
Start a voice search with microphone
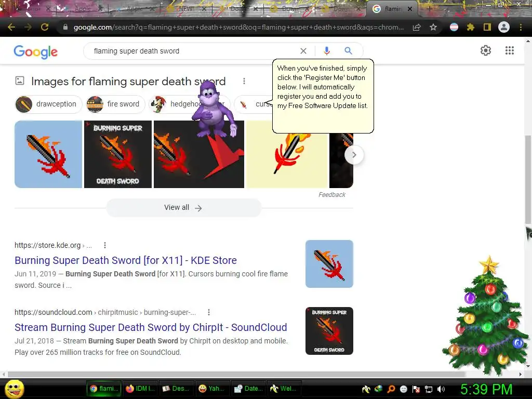[326, 51]
